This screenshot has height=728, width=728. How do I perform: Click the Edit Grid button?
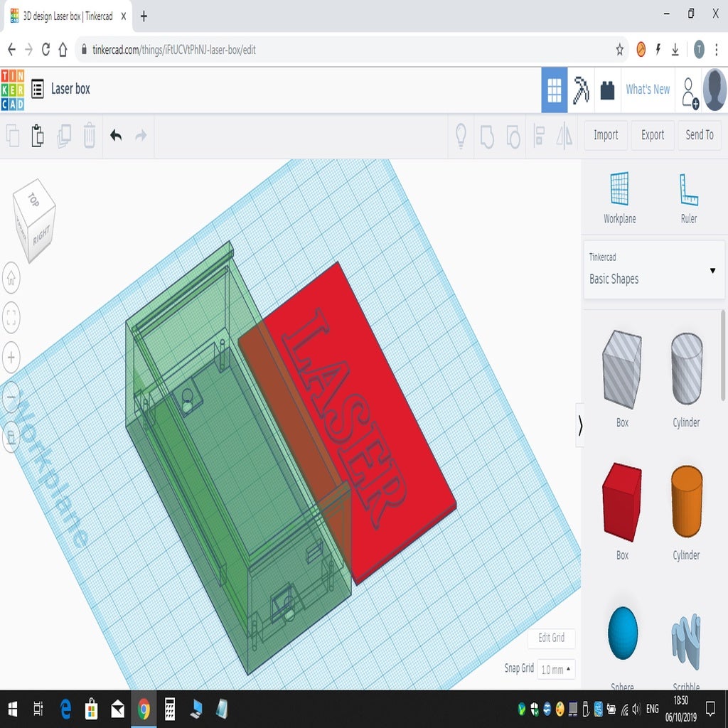click(551, 638)
